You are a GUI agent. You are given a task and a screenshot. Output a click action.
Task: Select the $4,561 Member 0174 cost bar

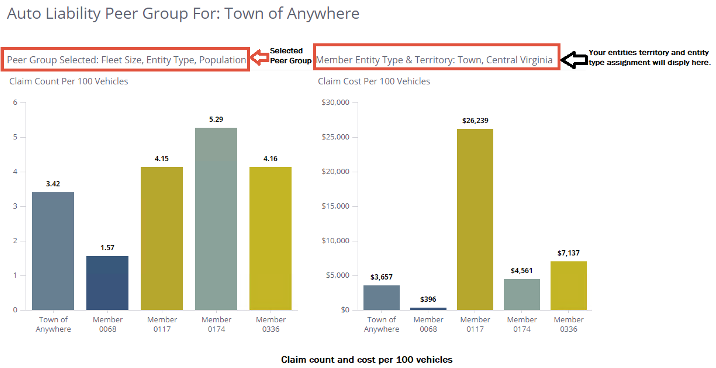click(x=522, y=294)
